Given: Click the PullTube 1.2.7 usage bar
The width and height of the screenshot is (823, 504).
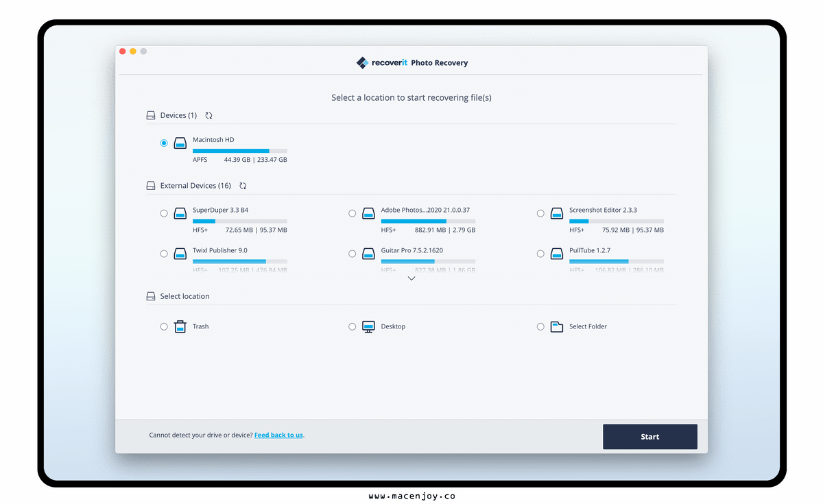Looking at the screenshot, I should [617, 261].
